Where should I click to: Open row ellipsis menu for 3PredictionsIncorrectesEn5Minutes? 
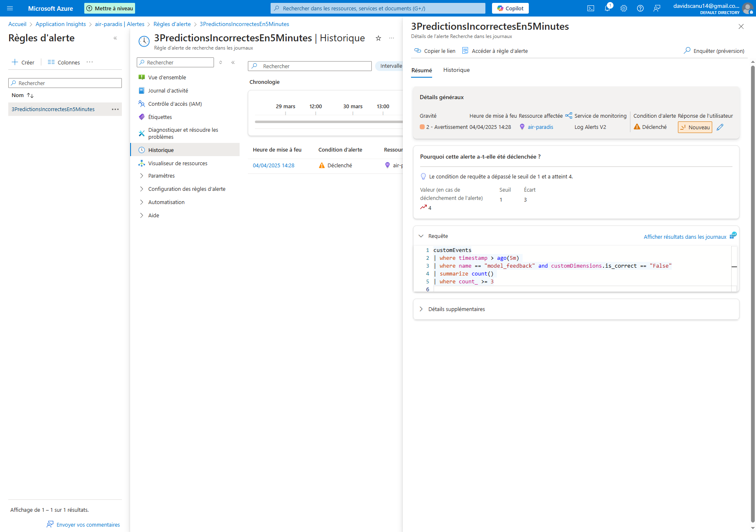115,109
